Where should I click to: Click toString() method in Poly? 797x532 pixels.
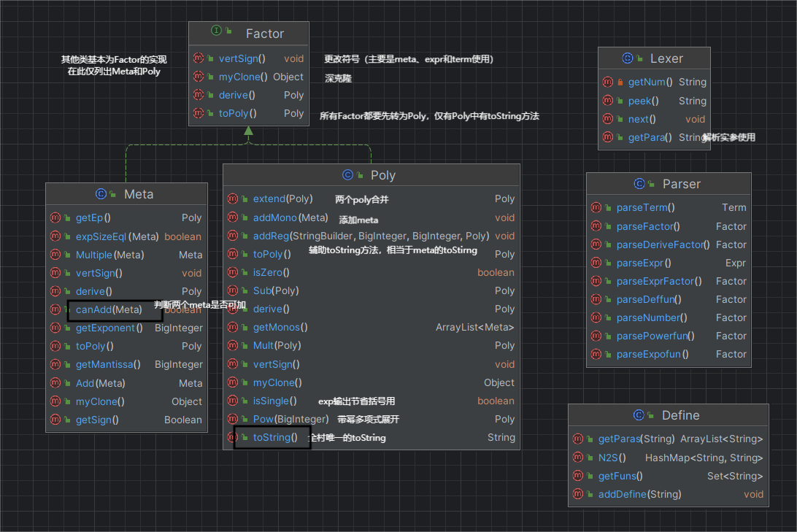coord(275,437)
